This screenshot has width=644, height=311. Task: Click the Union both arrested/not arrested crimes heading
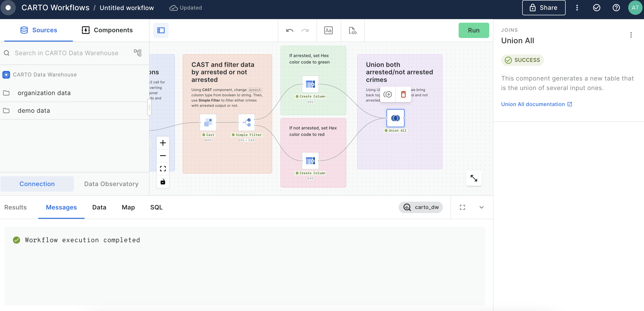399,72
